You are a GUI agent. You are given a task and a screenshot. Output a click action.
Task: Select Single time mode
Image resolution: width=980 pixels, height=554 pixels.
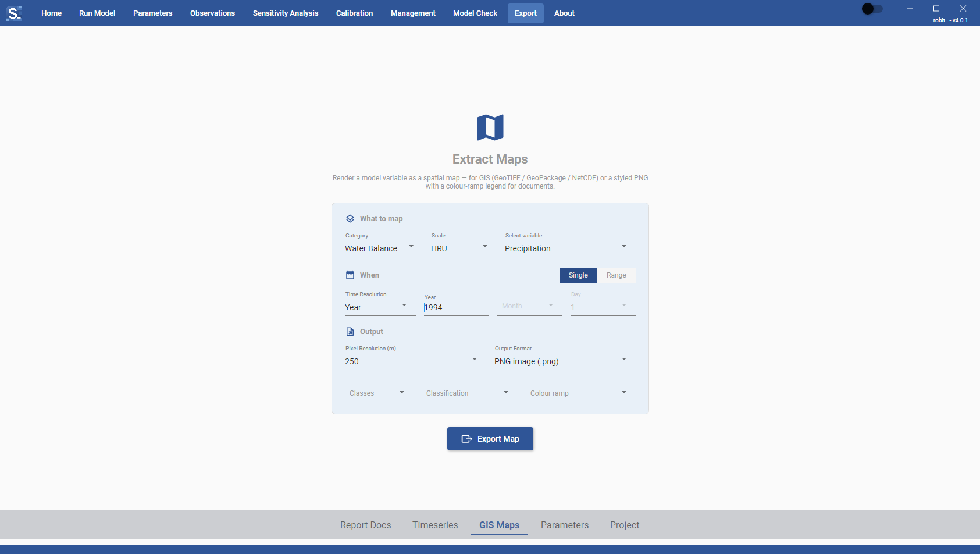pyautogui.click(x=578, y=275)
